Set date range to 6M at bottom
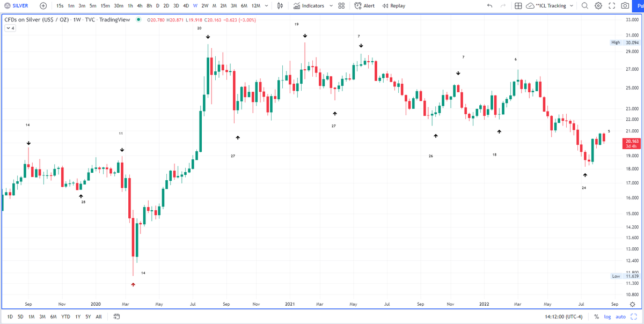 [x=54, y=316]
